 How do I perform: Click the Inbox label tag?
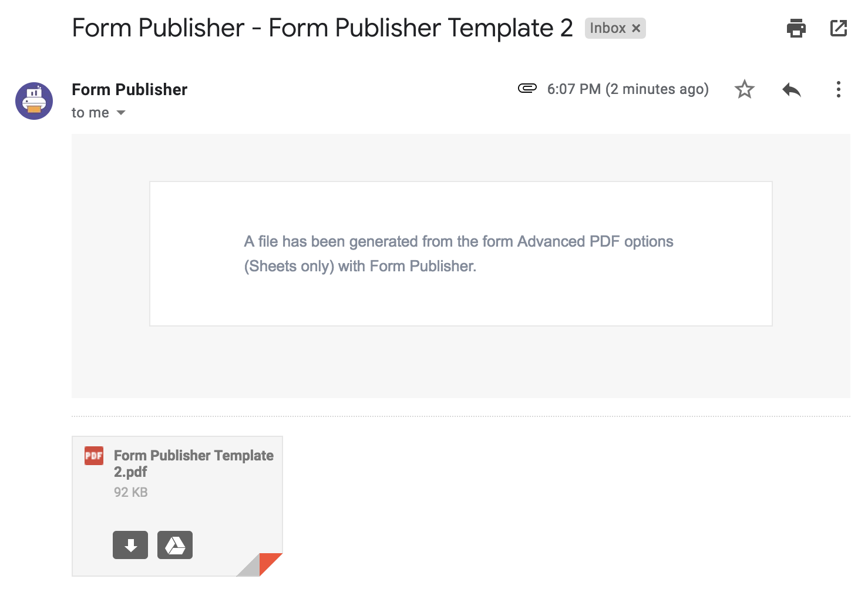[x=608, y=28]
